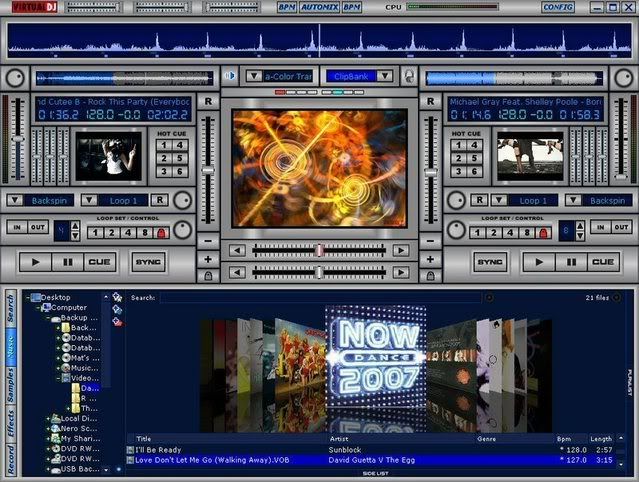This screenshot has height=482, width=639.
Task: Click left pitch R reset button
Action: click(208, 101)
